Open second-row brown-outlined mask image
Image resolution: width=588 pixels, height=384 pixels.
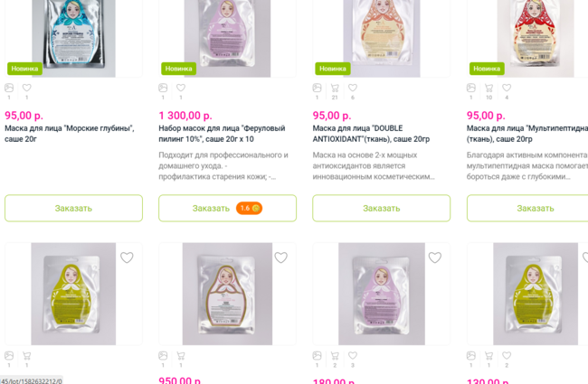(227, 294)
